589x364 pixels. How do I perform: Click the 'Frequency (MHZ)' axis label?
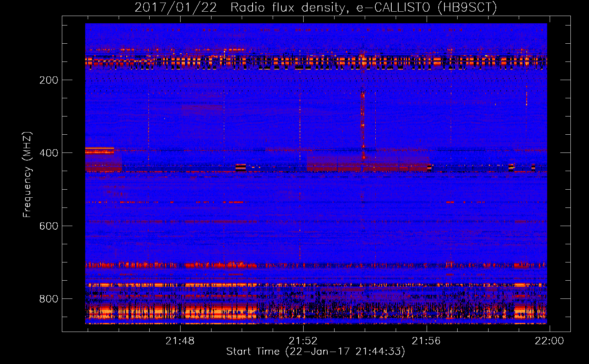[27, 175]
